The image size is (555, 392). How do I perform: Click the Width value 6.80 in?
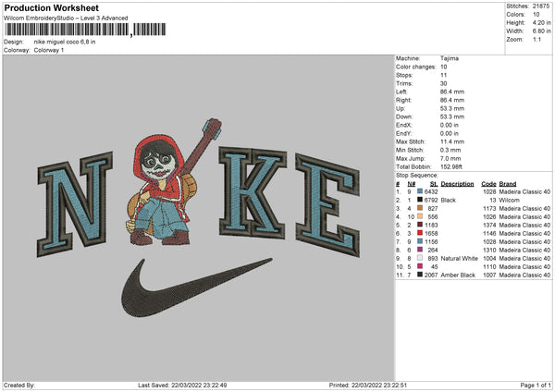tap(541, 31)
